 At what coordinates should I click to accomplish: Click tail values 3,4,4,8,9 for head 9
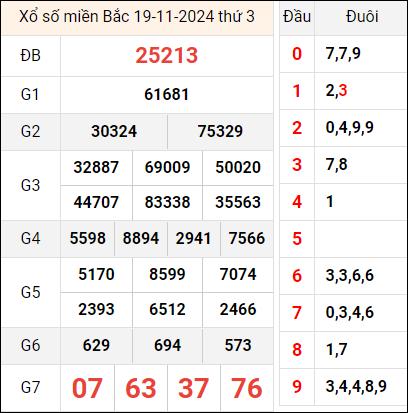(356, 386)
